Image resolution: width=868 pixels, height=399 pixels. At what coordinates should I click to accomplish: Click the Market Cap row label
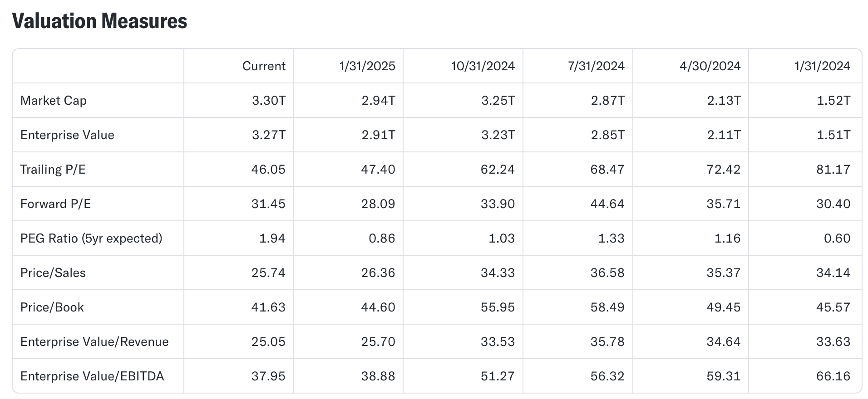pyautogui.click(x=54, y=101)
